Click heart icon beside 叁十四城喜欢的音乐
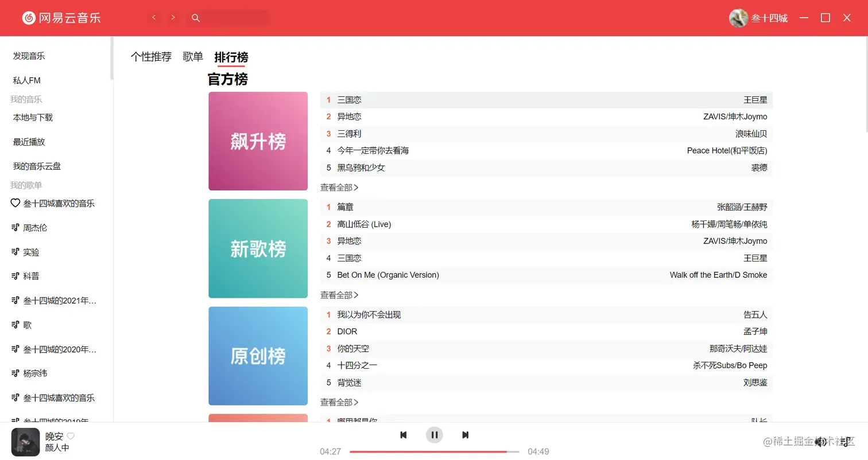This screenshot has width=868, height=460. click(x=15, y=203)
